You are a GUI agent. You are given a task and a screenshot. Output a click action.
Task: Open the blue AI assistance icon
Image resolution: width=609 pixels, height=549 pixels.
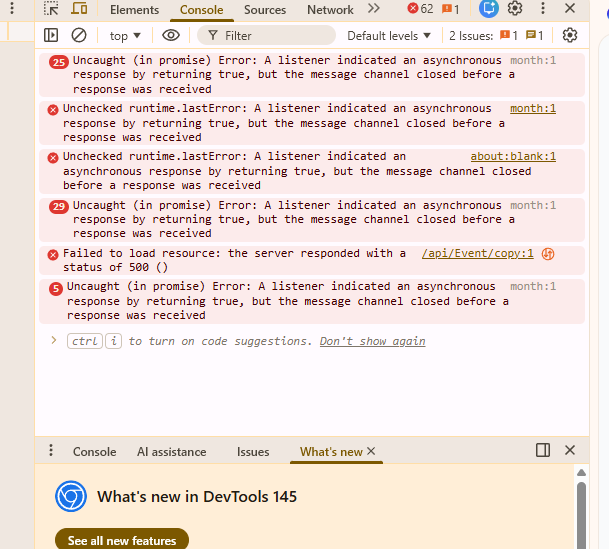coord(489,9)
